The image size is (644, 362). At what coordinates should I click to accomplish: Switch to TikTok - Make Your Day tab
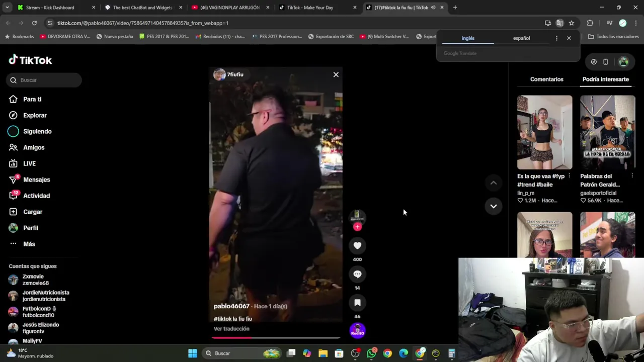point(318,8)
